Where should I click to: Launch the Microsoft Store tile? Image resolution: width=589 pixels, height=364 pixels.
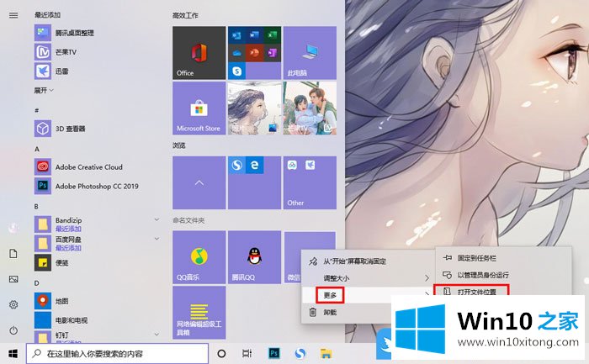[199, 108]
